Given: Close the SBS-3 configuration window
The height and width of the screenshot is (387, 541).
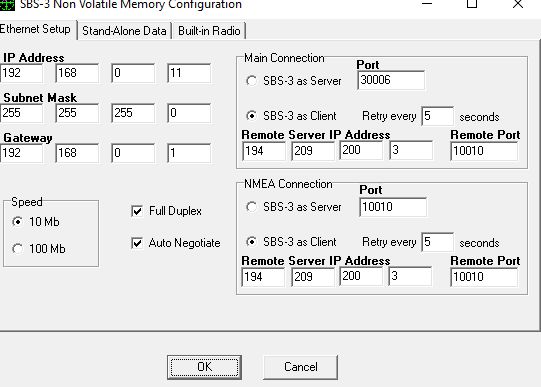Looking at the screenshot, I should coord(518,4).
